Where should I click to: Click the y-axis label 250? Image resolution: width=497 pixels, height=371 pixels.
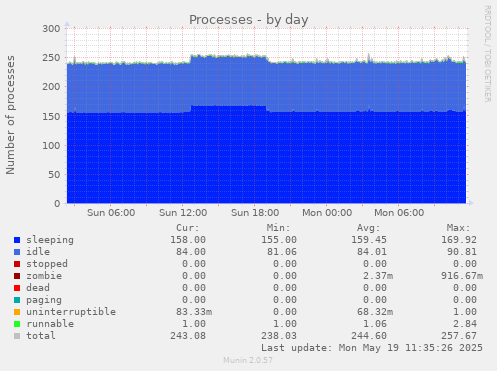pos(51,58)
